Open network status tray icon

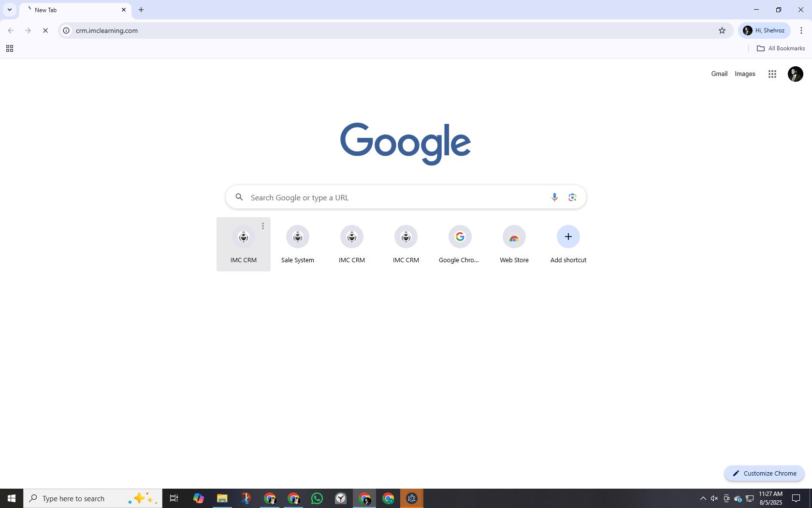[x=750, y=498]
